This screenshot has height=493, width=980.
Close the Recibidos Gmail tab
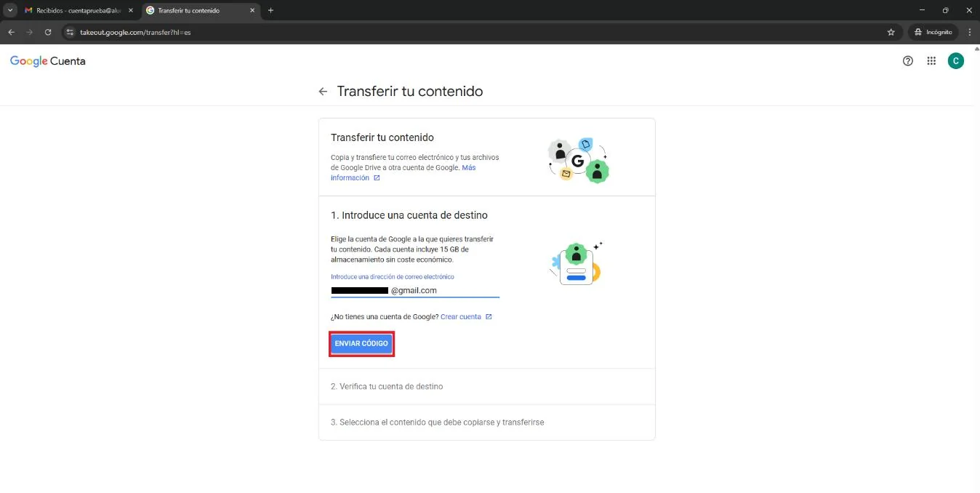pos(131,11)
